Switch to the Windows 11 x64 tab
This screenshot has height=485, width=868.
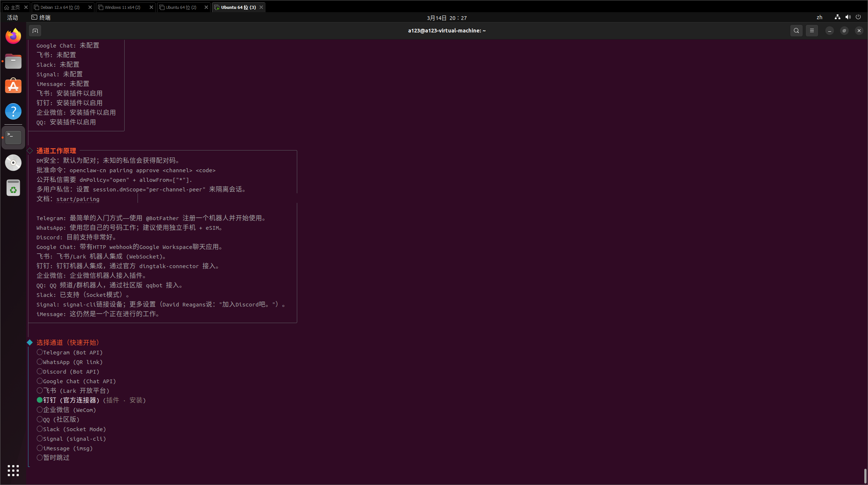tap(122, 7)
